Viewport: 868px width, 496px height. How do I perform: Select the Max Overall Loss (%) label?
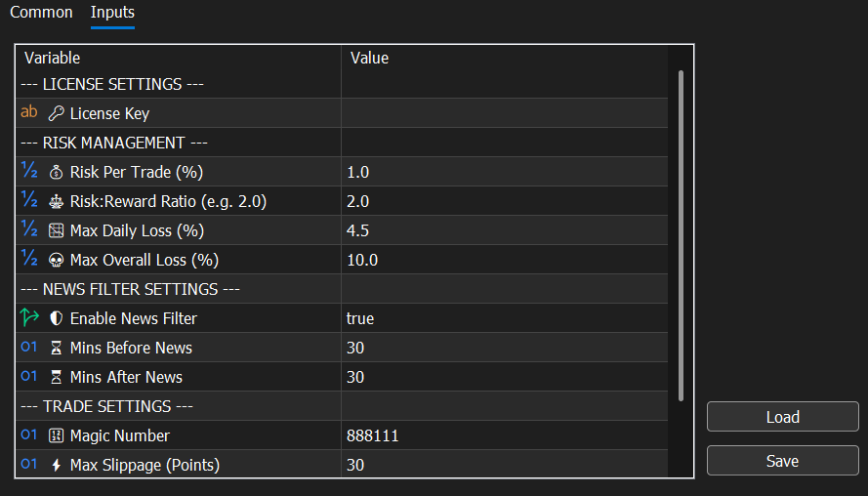point(145,260)
